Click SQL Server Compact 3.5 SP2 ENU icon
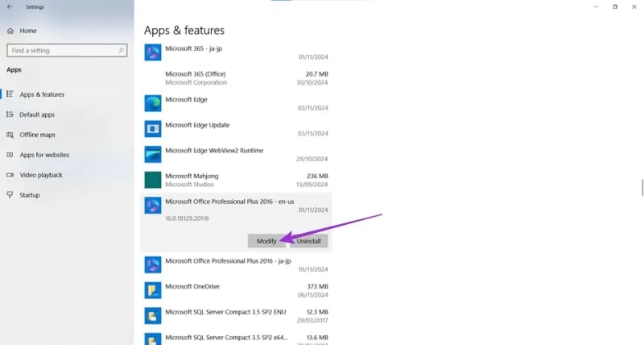Image resolution: width=644 pixels, height=345 pixels. [153, 316]
